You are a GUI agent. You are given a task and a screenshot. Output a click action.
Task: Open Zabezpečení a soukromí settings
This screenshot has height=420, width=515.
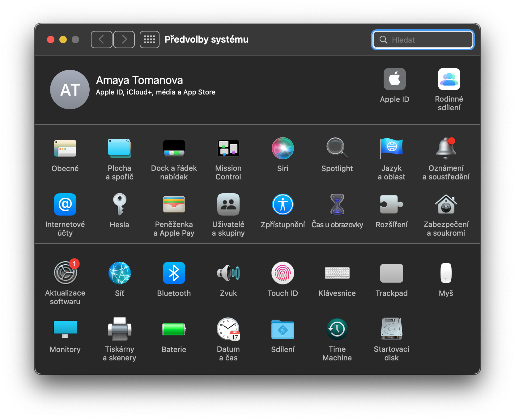click(446, 204)
